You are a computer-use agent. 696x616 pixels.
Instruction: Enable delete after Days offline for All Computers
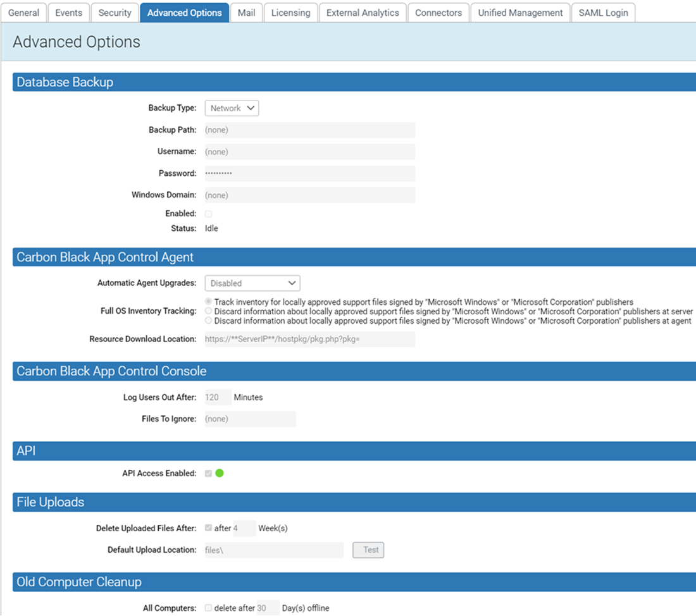click(x=208, y=607)
